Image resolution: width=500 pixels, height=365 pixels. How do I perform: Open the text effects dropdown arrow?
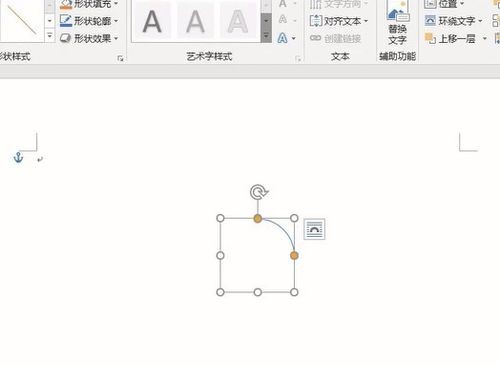coord(294,38)
